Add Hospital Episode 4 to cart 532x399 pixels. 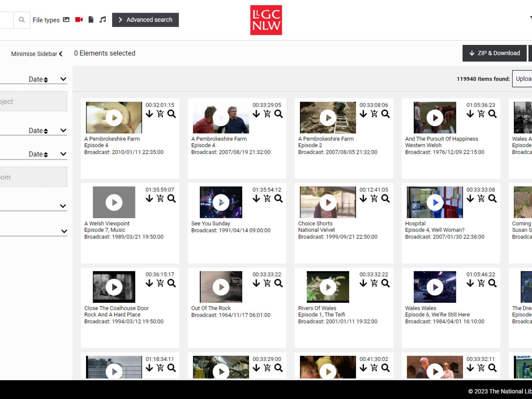point(481,198)
